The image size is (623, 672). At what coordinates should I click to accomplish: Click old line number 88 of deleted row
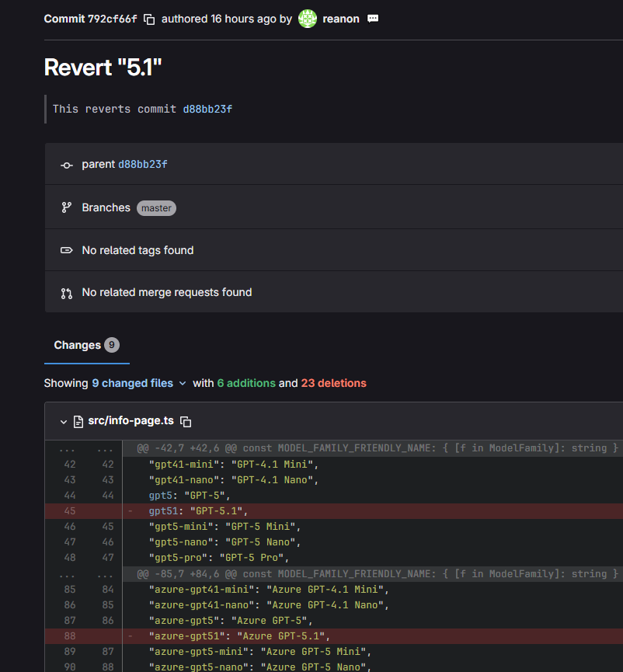click(70, 636)
